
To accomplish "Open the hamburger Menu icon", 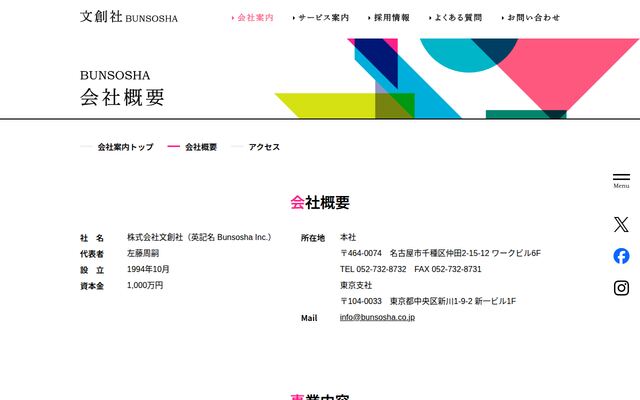I will 621,181.
